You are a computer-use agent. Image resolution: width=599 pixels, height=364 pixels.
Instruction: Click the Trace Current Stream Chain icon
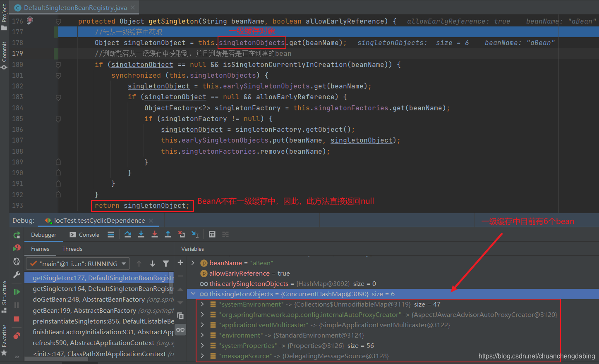click(225, 235)
